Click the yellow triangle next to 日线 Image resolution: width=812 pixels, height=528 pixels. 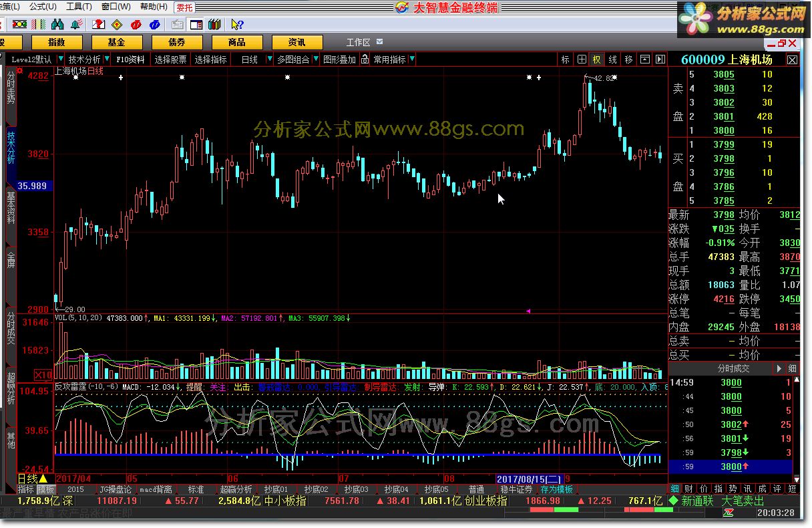click(43, 479)
